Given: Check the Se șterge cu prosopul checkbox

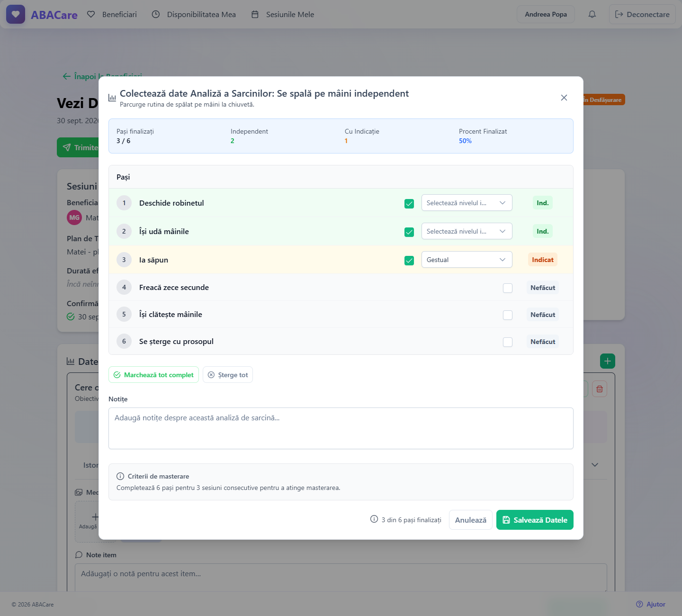Looking at the screenshot, I should 508,342.
